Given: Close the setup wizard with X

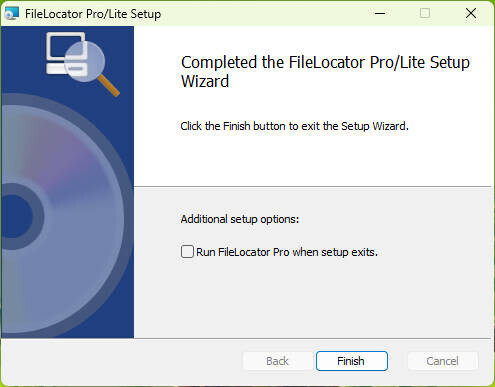Looking at the screenshot, I should 471,13.
